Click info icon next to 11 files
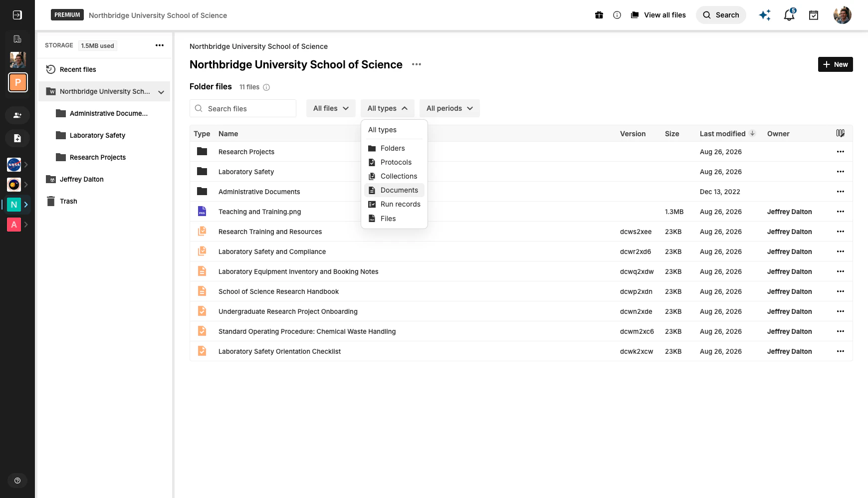The height and width of the screenshot is (498, 868). (266, 87)
